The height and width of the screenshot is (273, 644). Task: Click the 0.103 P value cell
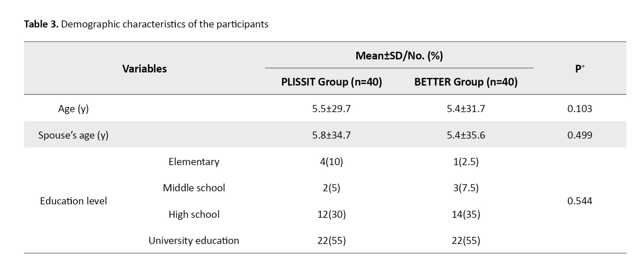pos(580,109)
